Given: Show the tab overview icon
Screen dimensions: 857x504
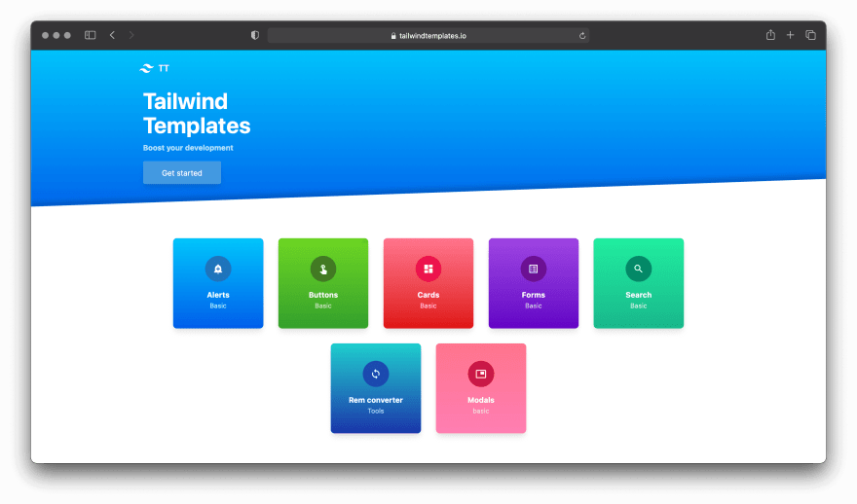Looking at the screenshot, I should pyautogui.click(x=810, y=35).
